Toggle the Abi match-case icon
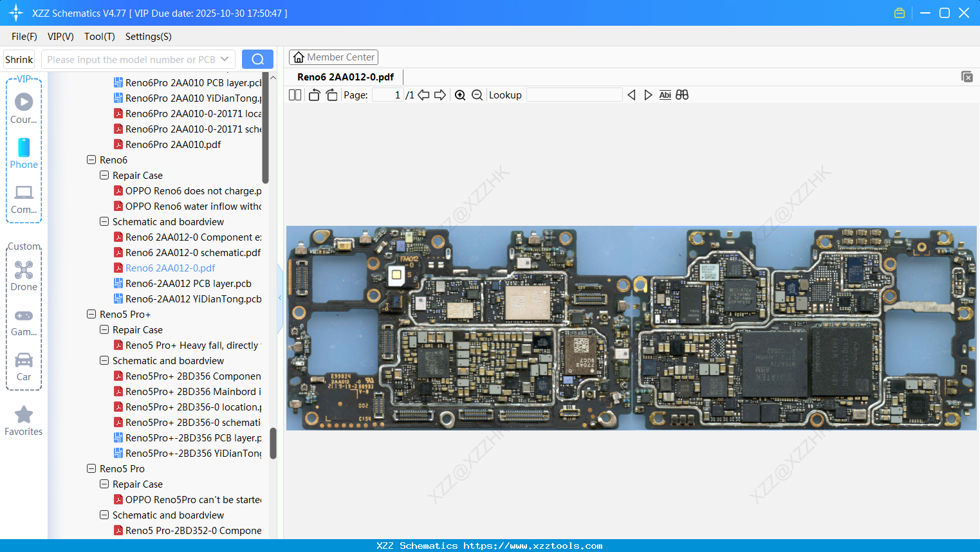Screen dimensions: 980x552 point(665,95)
